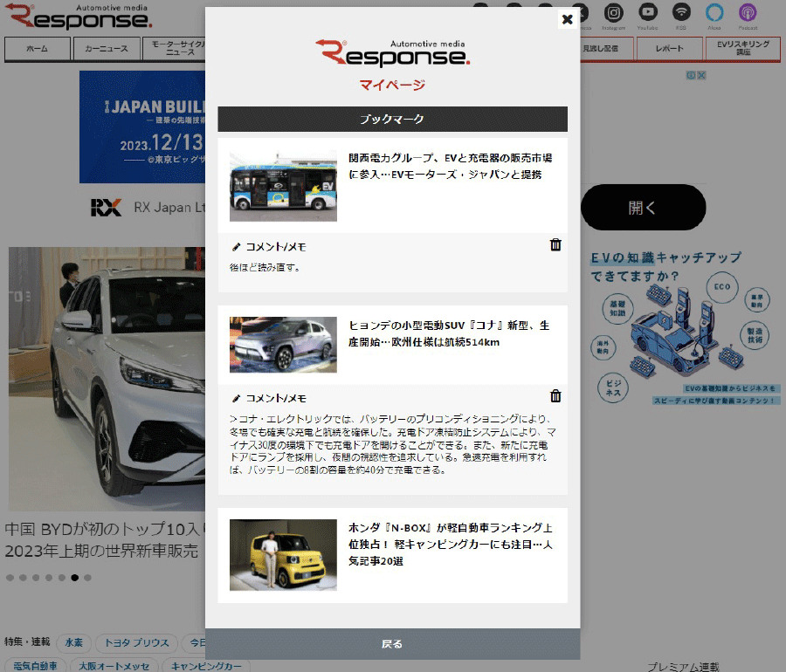Click the コナ・エレクトリック comment paragraph
Image resolution: width=786 pixels, height=672 pixels.
pyautogui.click(x=392, y=444)
